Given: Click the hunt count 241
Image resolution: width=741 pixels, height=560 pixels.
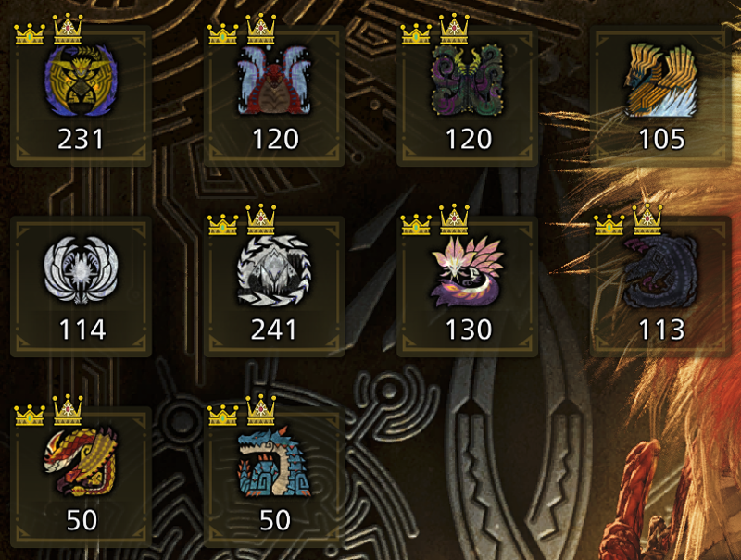Looking at the screenshot, I should [274, 330].
